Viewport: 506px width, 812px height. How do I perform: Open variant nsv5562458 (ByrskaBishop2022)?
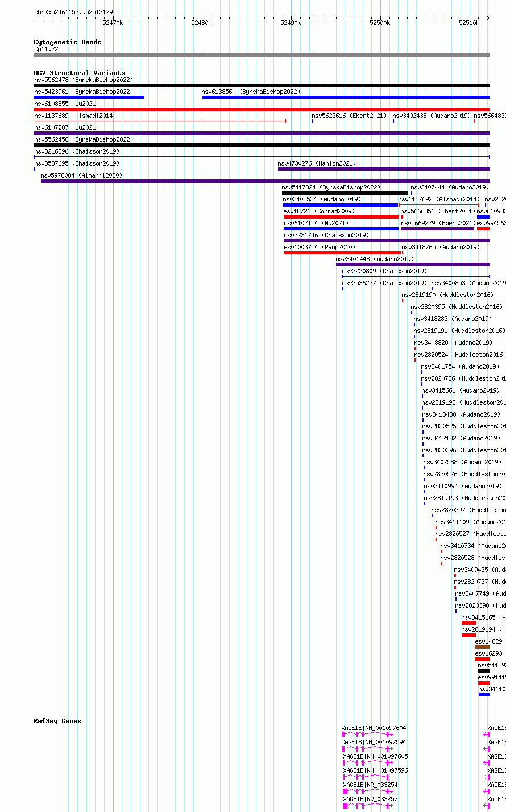[84, 139]
